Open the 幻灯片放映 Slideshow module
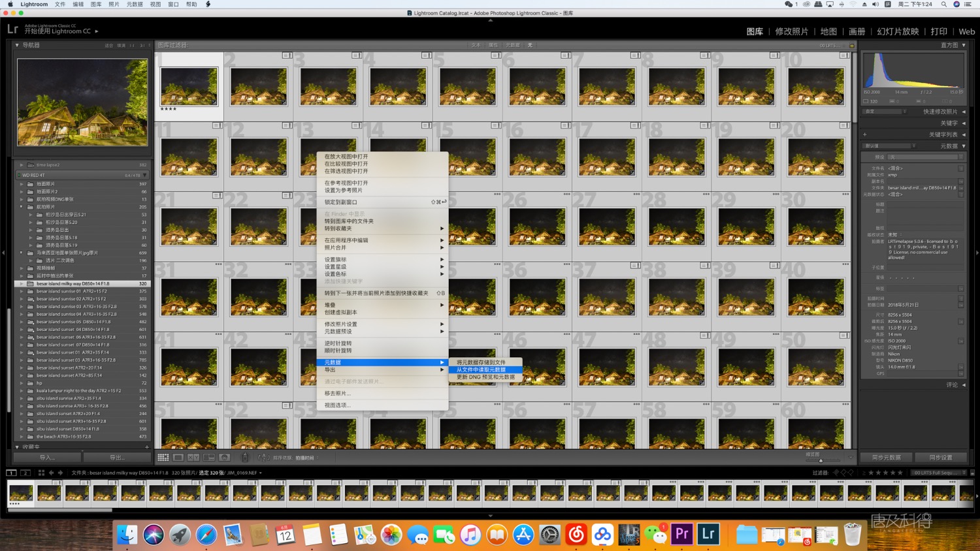 (898, 31)
